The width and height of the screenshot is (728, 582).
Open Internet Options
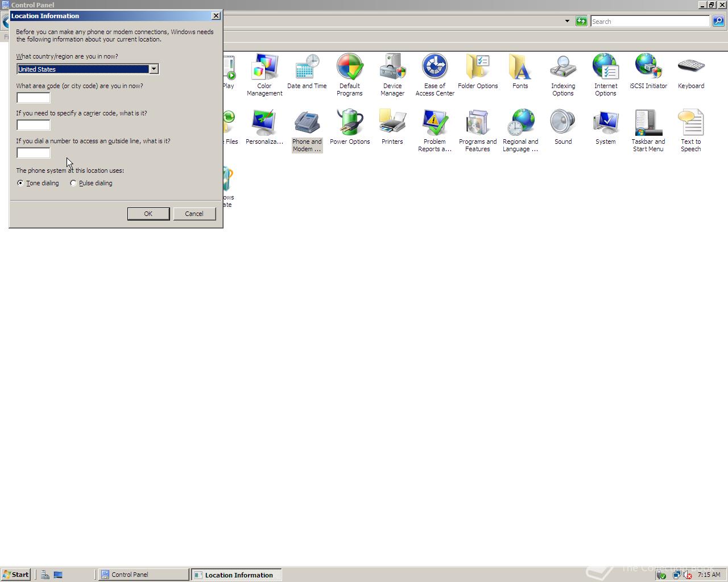pos(606,75)
